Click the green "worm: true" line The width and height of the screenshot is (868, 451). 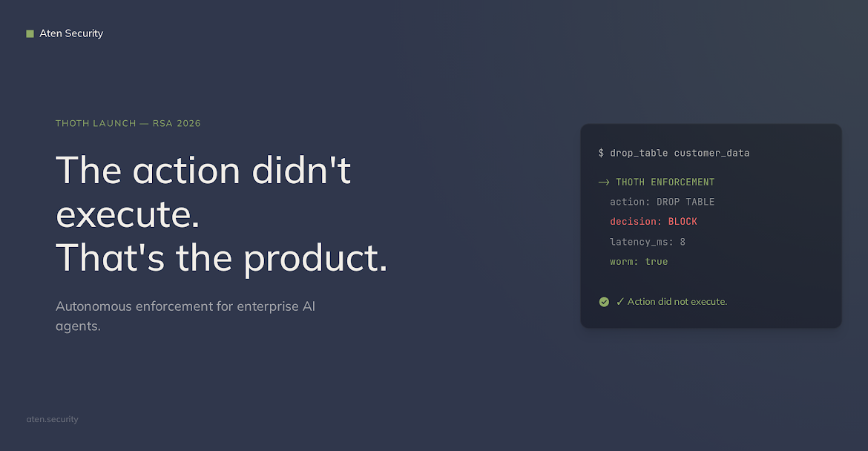click(x=639, y=262)
